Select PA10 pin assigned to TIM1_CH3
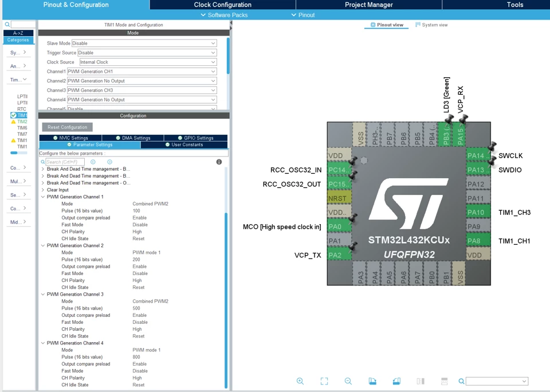 coord(478,212)
